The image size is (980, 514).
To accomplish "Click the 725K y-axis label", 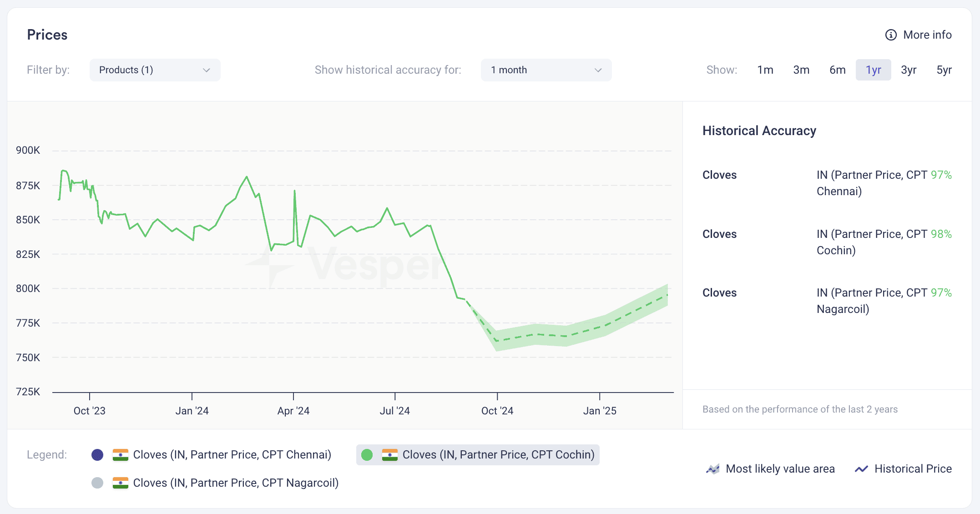I will point(28,392).
